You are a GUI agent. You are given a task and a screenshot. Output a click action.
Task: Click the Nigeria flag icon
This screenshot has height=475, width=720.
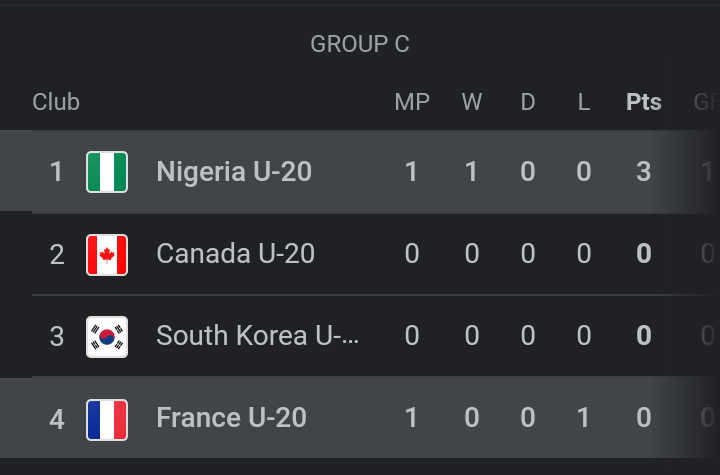107,172
